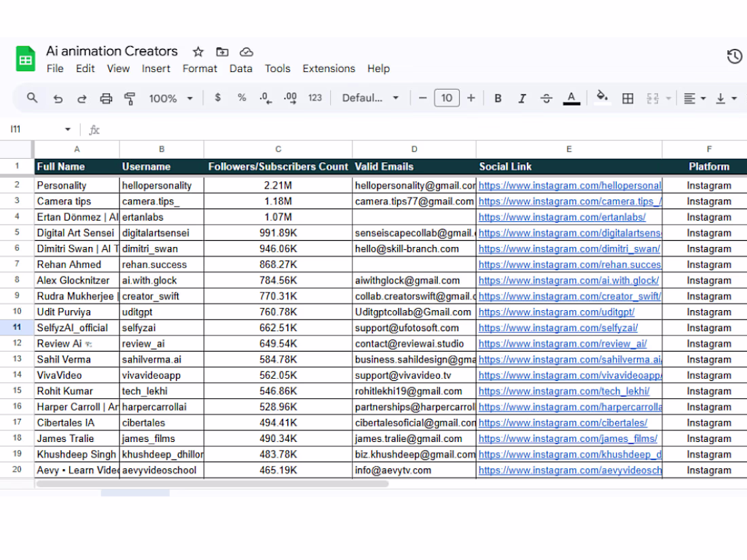
Task: Decrease decimal places
Action: click(x=266, y=98)
